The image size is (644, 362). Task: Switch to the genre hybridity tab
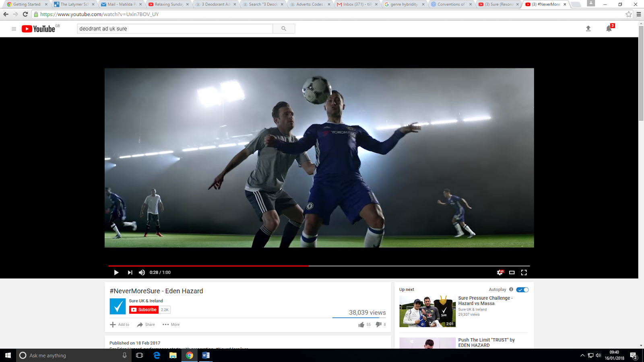pos(404,4)
